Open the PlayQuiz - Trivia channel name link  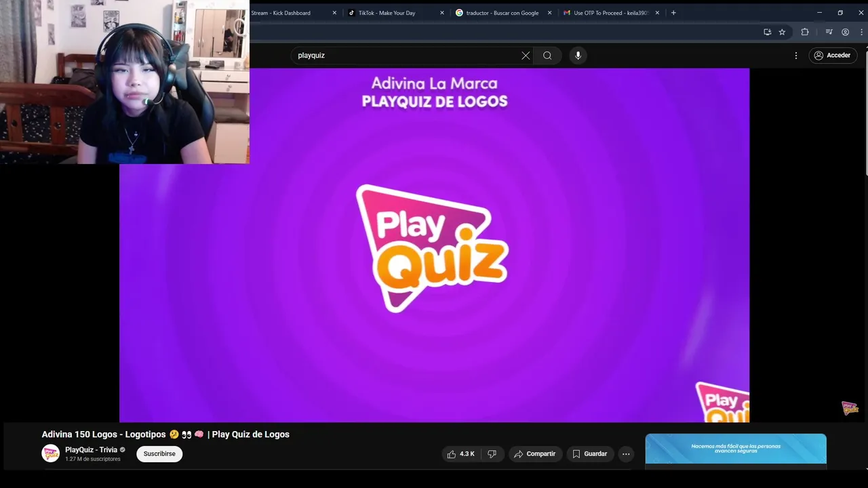tap(91, 450)
